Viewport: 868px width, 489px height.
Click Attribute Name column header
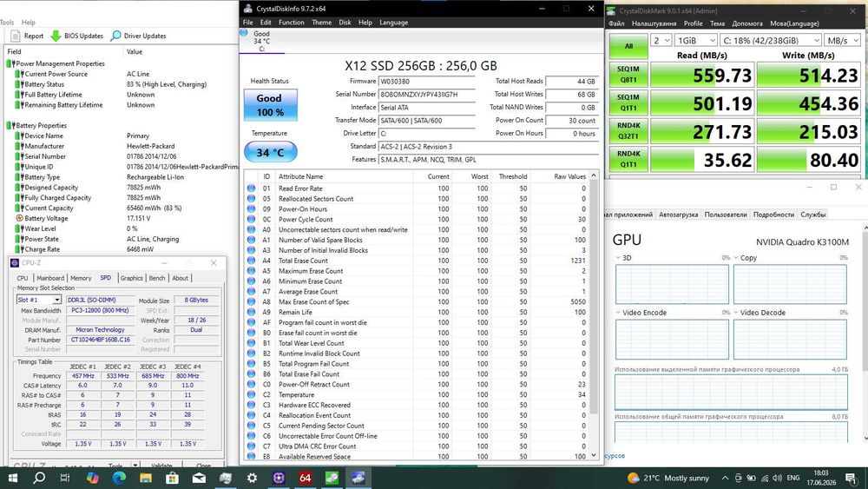pyautogui.click(x=345, y=176)
